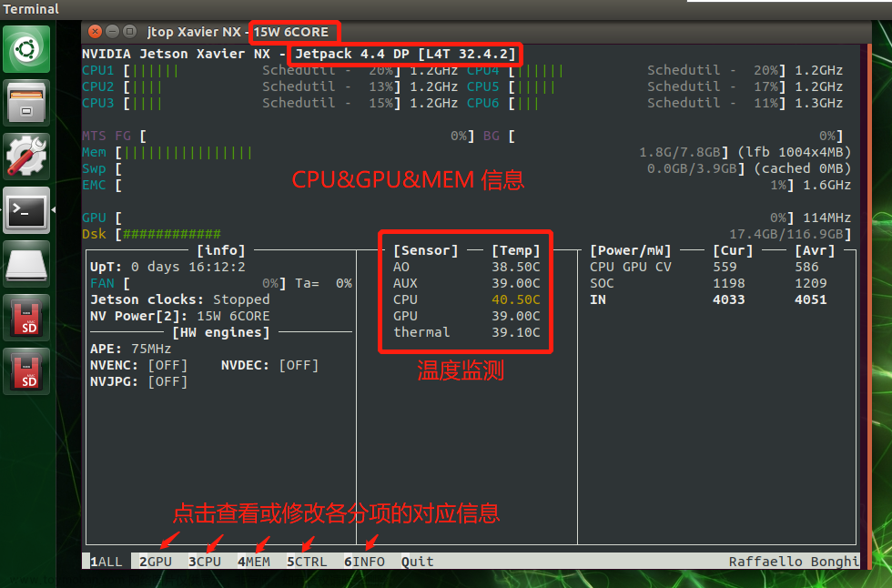Go to the 3CPU page
This screenshot has height=588, width=892.
click(x=205, y=562)
